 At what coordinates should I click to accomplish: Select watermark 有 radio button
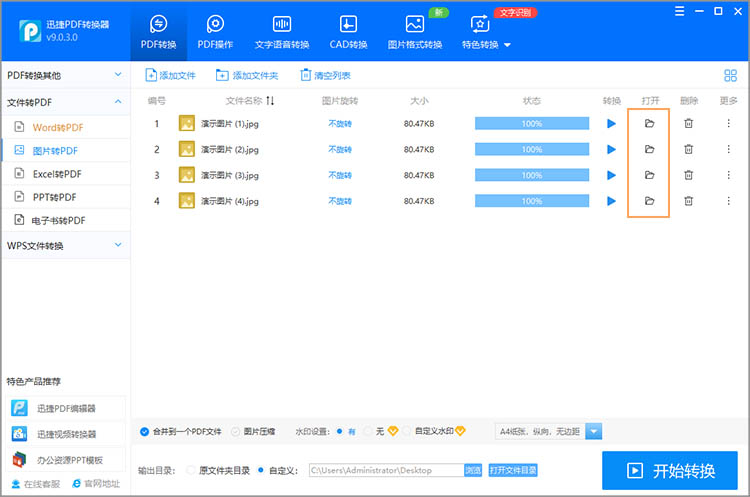pos(340,431)
